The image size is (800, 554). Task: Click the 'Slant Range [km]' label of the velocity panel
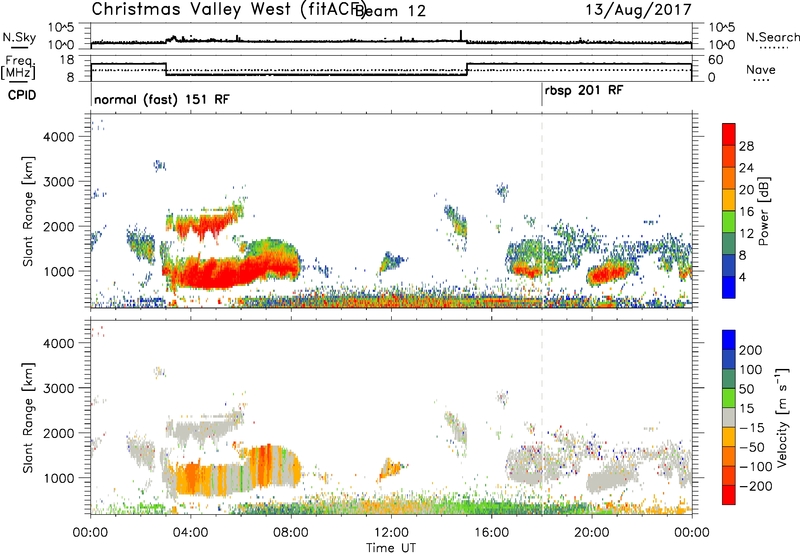[x=28, y=417]
